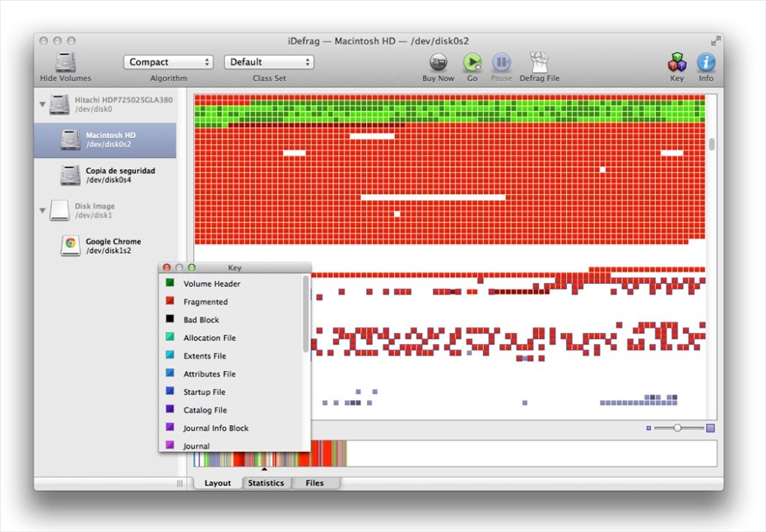Click the sidebar divider grip handle
Screen dimensions: 766x532
coord(180,483)
